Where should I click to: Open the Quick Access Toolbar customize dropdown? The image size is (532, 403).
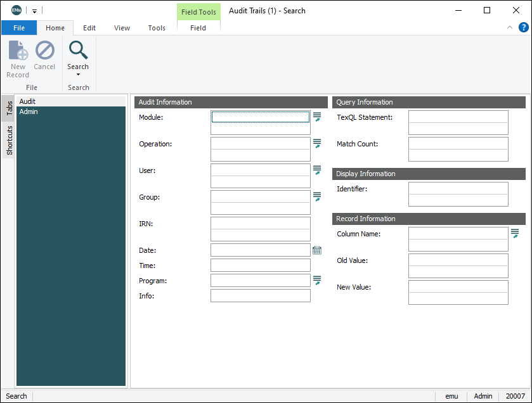pyautogui.click(x=34, y=11)
